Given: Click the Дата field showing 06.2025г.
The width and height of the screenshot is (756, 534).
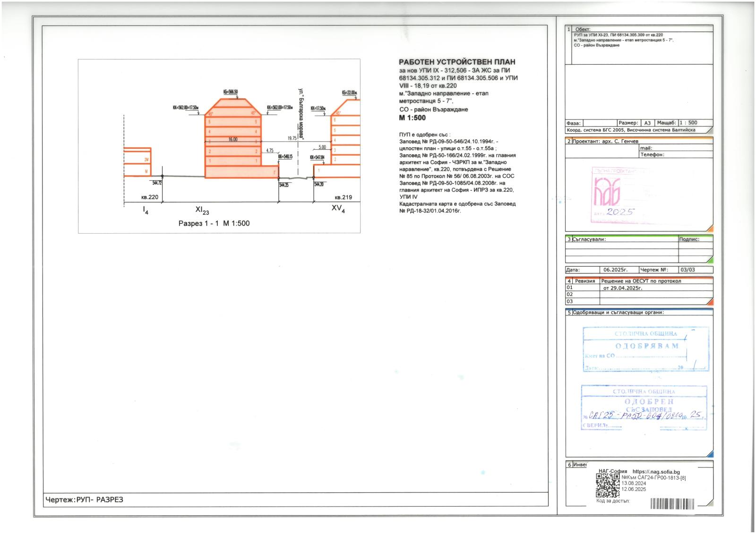Looking at the screenshot, I should point(615,270).
